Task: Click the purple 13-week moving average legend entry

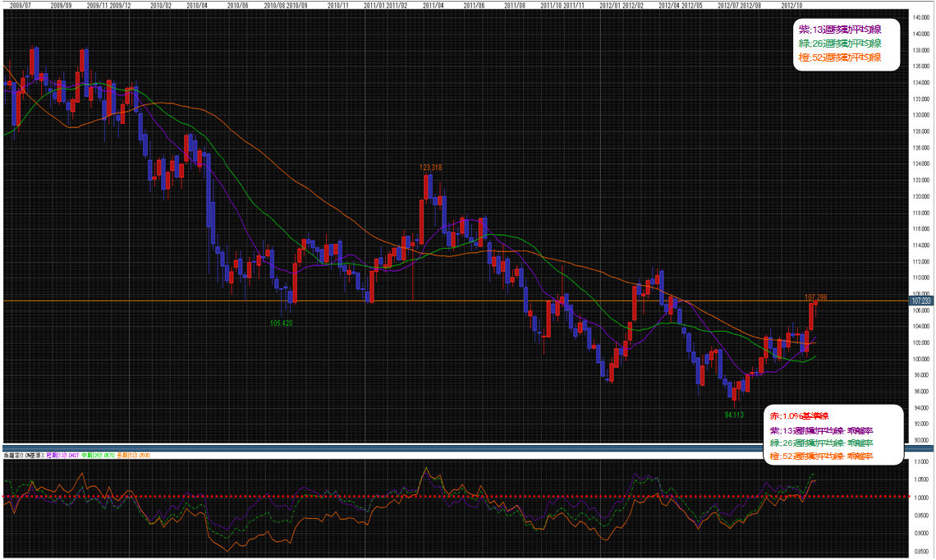Action: point(839,30)
